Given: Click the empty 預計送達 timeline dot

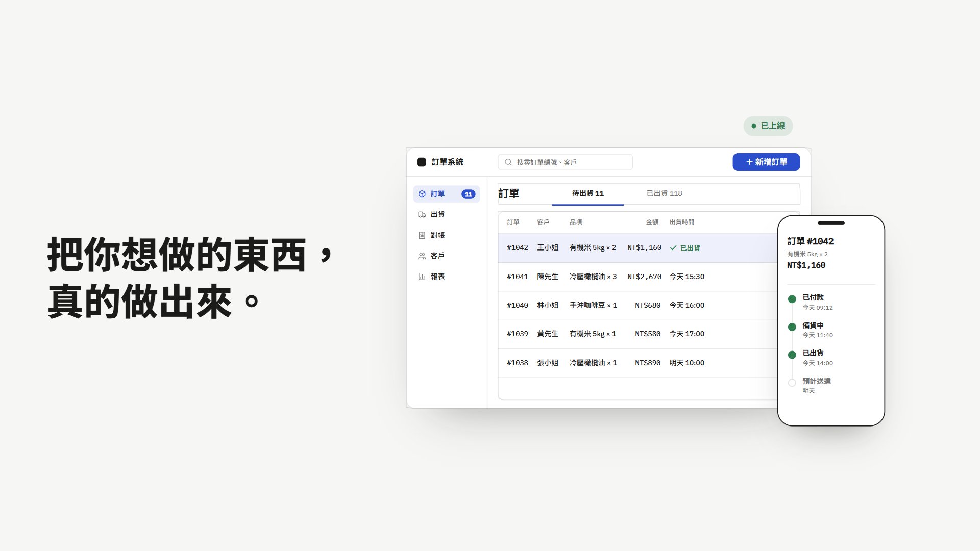Looking at the screenshot, I should 792,383.
